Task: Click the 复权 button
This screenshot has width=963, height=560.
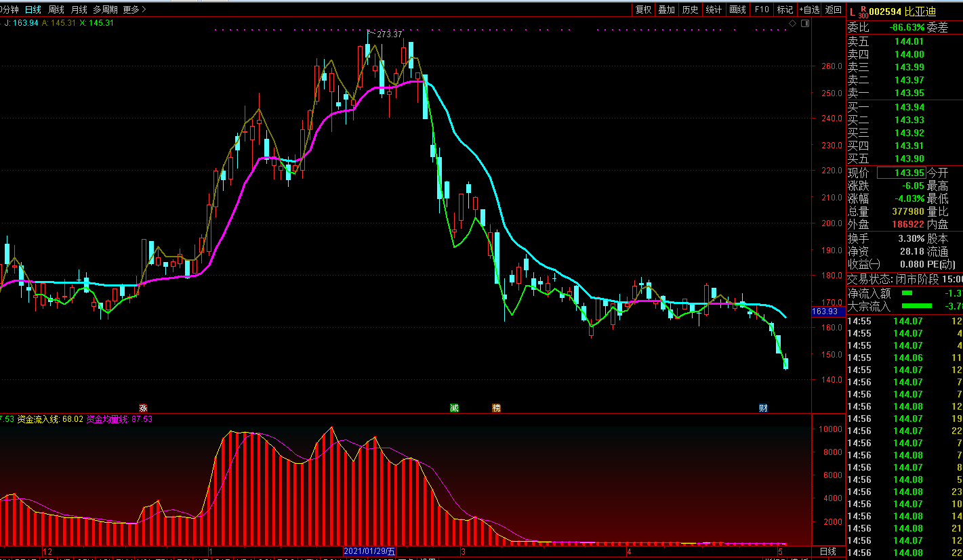Action: tap(643, 9)
